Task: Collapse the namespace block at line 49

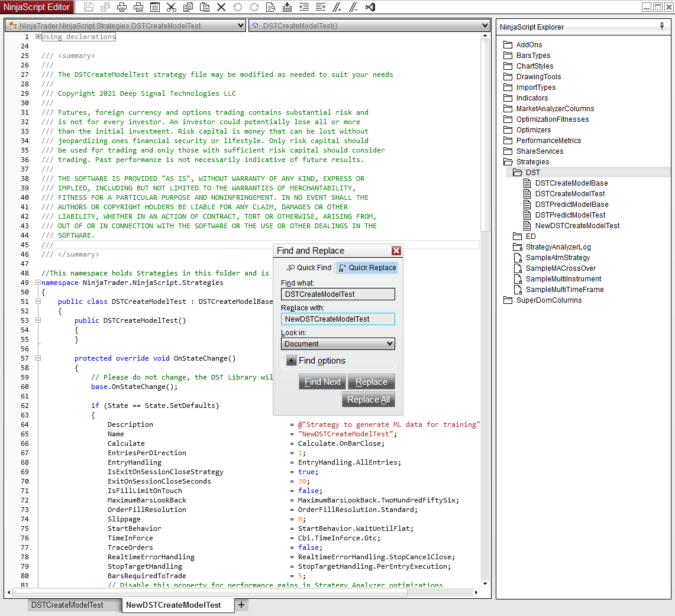Action: pyautogui.click(x=38, y=283)
